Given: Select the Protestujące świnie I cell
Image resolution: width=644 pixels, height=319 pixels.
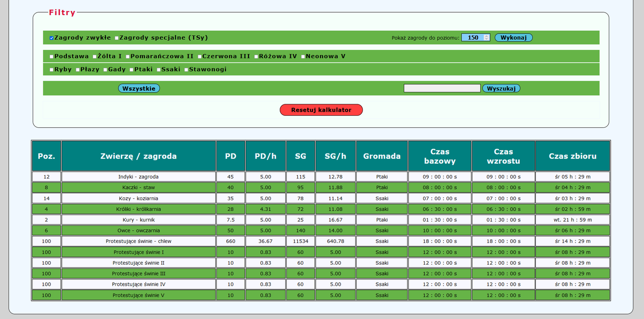Looking at the screenshot, I should click(139, 252).
